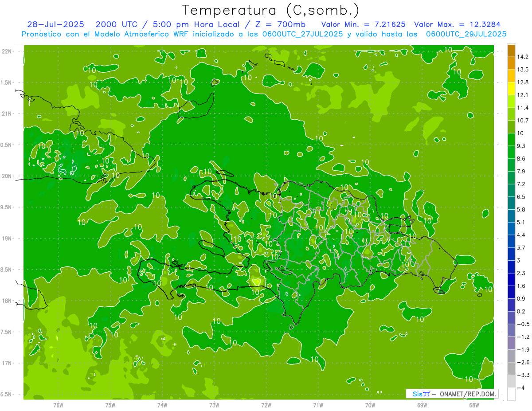
Task: Click the legend swatch between 10 and 10.7
Action: 511,127
